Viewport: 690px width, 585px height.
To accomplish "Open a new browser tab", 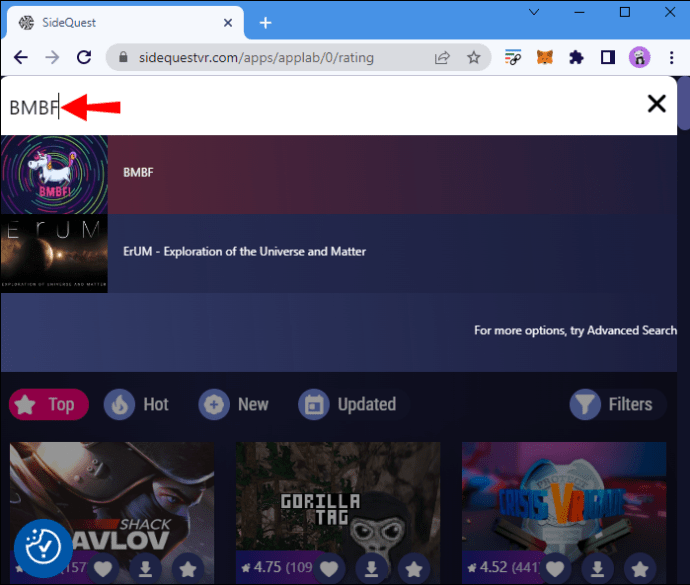I will point(265,22).
